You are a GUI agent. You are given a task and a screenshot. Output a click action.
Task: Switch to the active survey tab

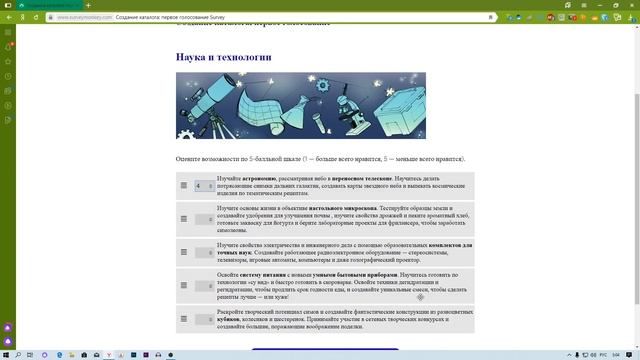(x=49, y=5)
